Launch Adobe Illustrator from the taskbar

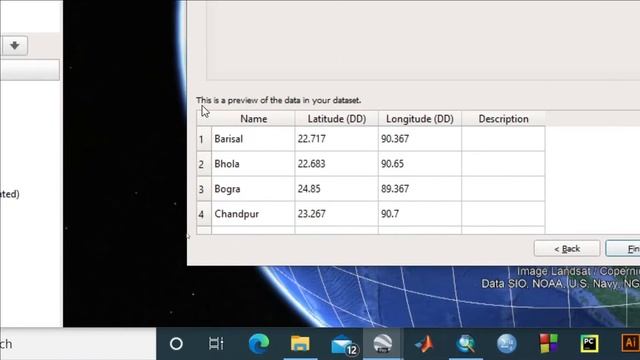point(630,343)
